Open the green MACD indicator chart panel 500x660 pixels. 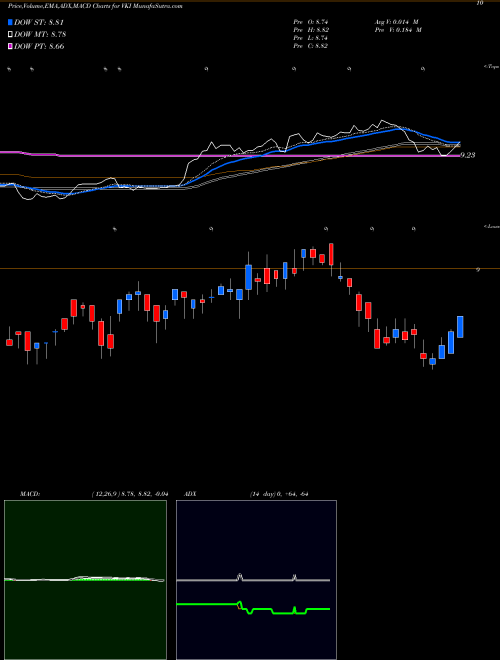[x=85, y=580]
